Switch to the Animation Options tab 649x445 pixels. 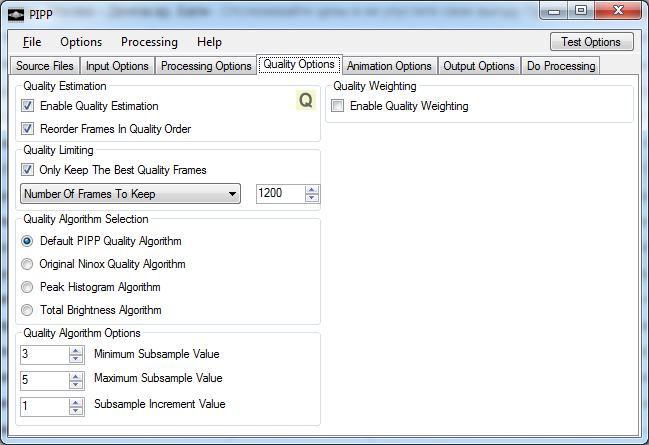click(x=389, y=66)
